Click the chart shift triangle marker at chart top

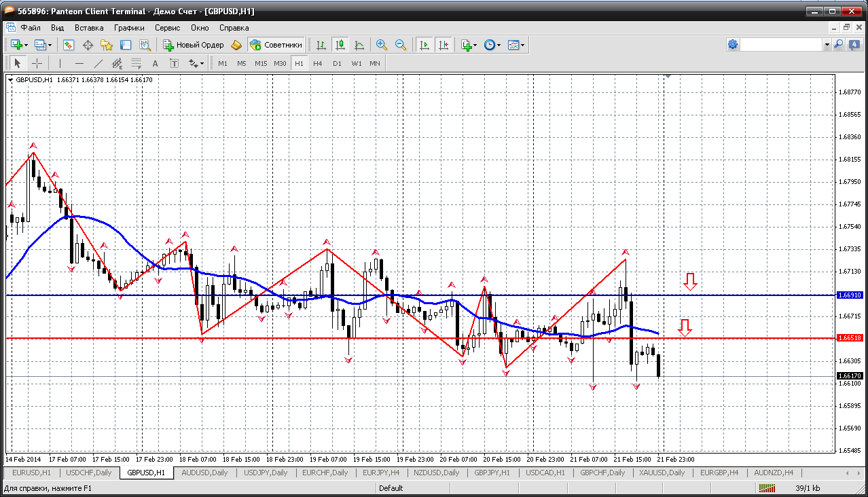coord(668,77)
